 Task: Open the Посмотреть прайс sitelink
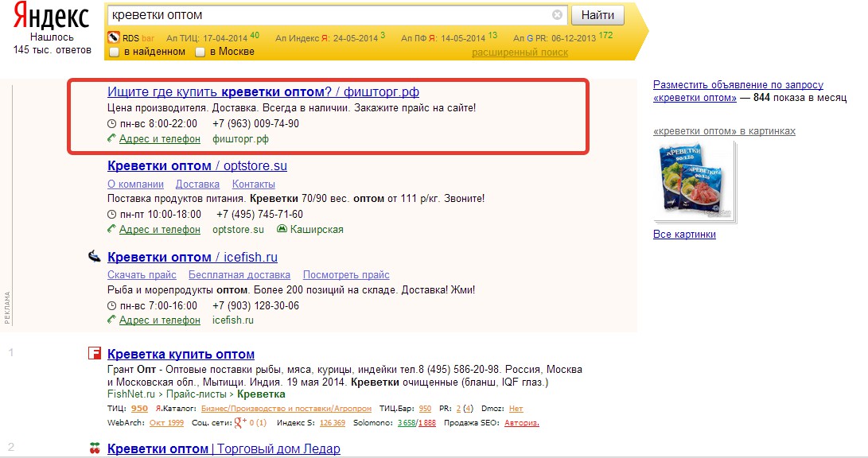coord(346,275)
